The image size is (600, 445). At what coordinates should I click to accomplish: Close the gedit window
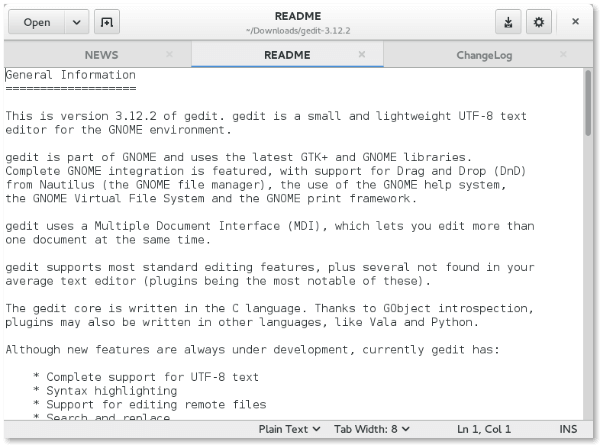[x=575, y=21]
